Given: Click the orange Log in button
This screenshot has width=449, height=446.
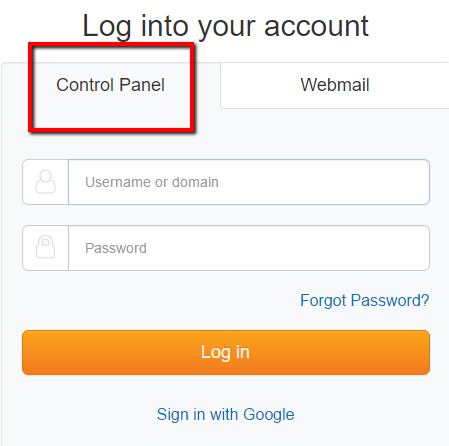Looking at the screenshot, I should tap(226, 353).
